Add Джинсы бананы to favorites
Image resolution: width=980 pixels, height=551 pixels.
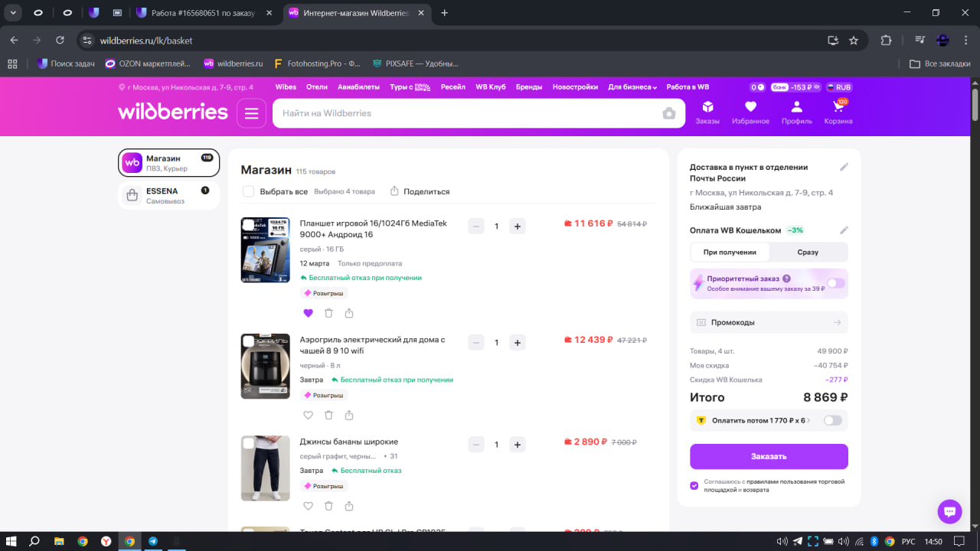309,506
